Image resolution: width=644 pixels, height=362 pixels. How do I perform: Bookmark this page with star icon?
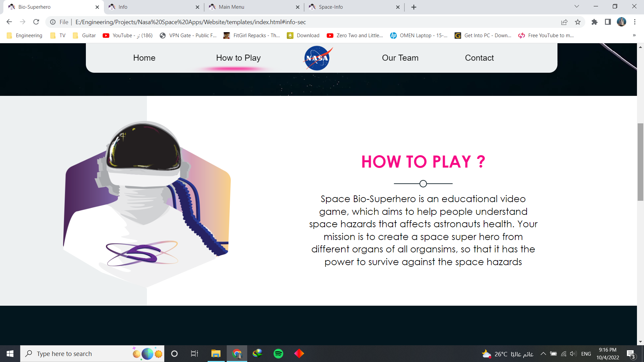[578, 22]
